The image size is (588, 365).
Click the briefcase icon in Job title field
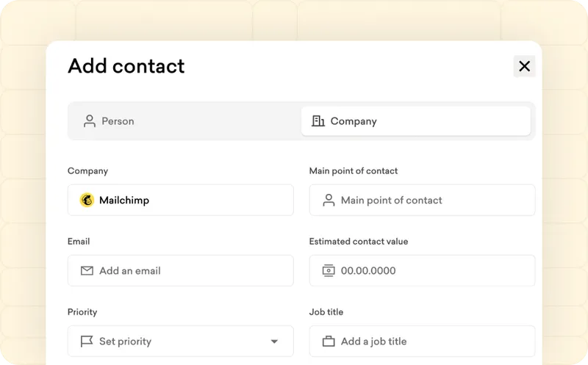click(329, 341)
